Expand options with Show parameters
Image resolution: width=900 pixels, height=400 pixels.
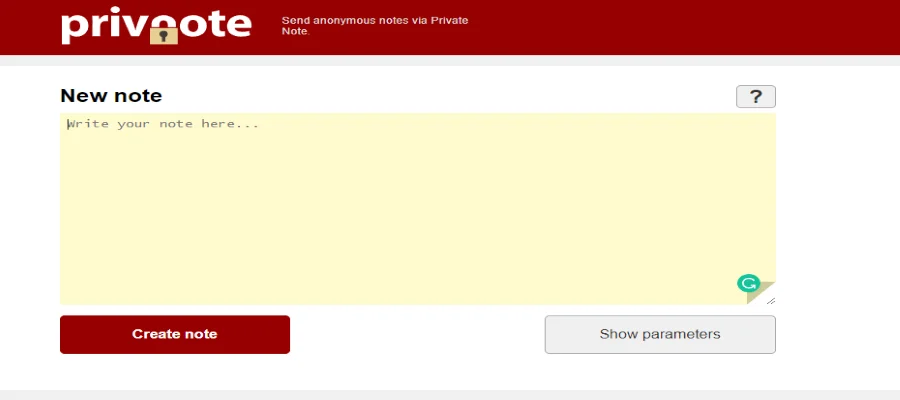660,334
